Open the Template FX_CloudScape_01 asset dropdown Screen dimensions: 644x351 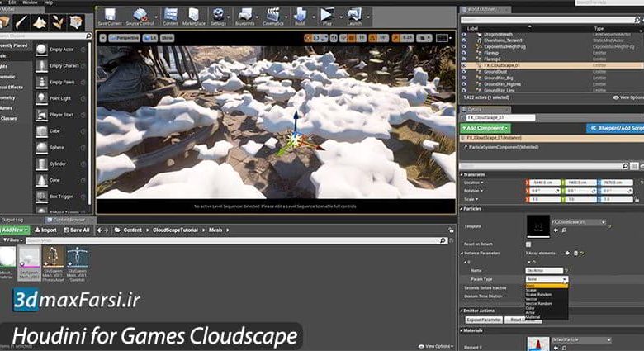(579, 222)
